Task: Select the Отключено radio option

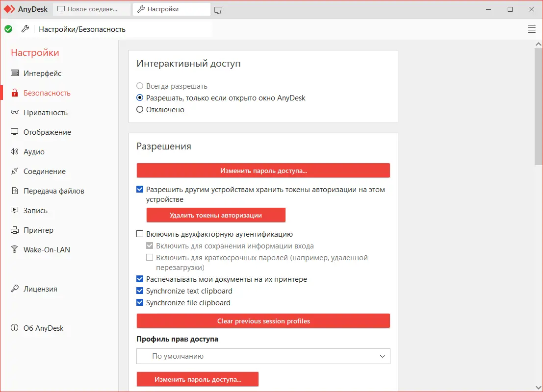Action: pyautogui.click(x=140, y=109)
